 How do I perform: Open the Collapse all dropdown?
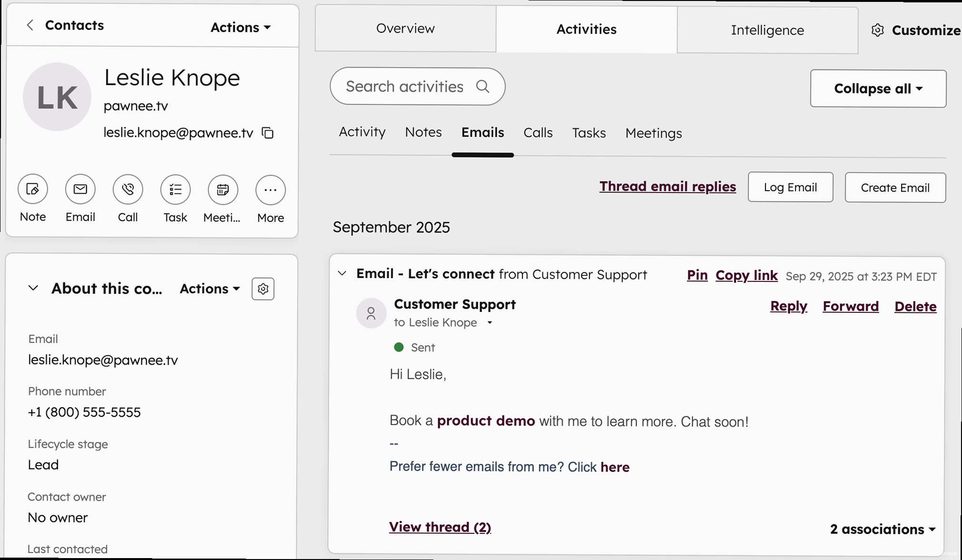878,89
